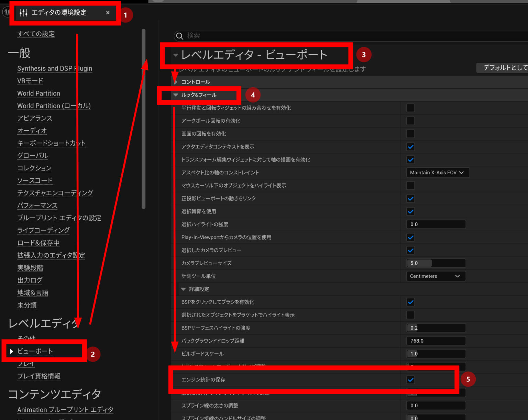528x420 pixels.
Task: Disable 正投影ビューポートの動きをリンク
Action: click(410, 198)
